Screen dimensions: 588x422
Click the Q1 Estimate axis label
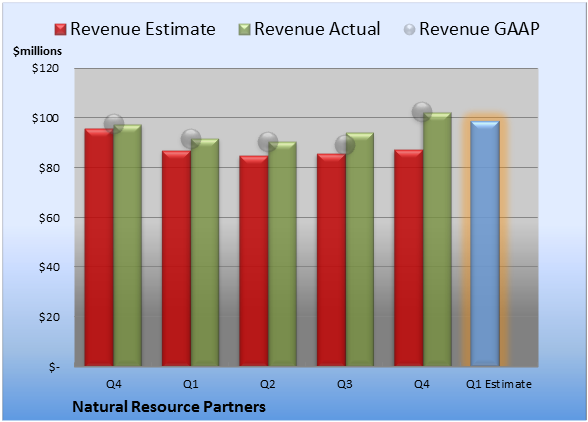point(499,384)
